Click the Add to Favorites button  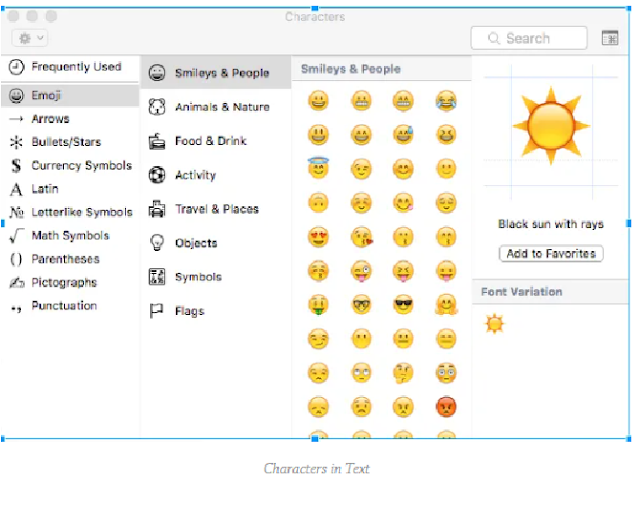[x=551, y=254]
